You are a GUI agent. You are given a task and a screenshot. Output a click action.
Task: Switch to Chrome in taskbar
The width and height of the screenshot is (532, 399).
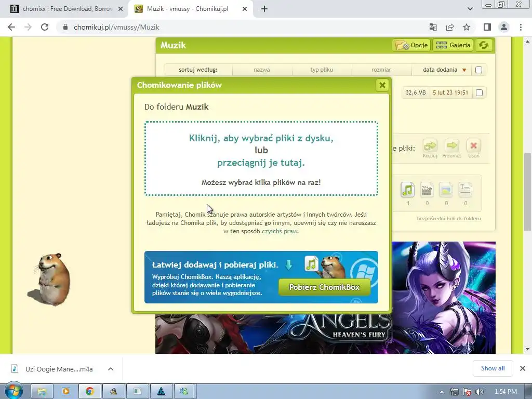[89, 392]
